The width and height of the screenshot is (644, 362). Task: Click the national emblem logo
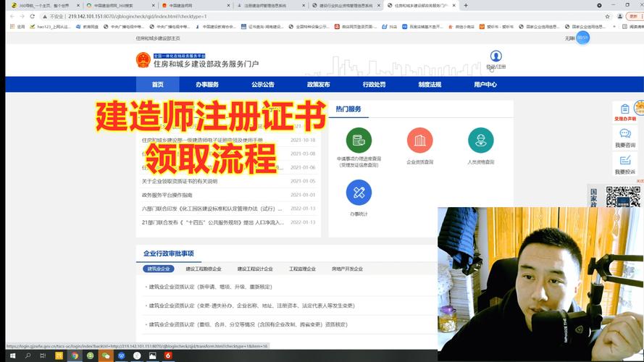click(x=143, y=60)
